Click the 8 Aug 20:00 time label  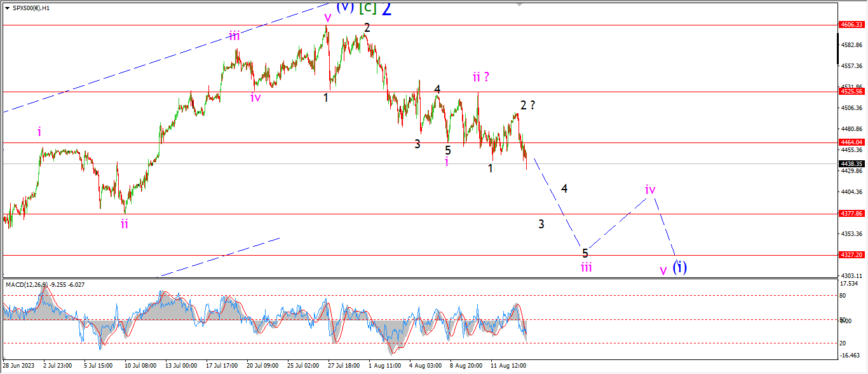pyautogui.click(x=466, y=366)
